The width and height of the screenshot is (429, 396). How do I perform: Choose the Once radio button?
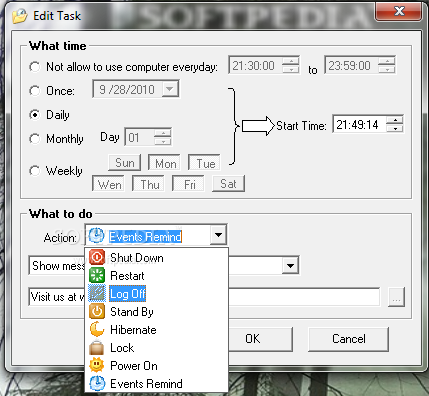35,91
